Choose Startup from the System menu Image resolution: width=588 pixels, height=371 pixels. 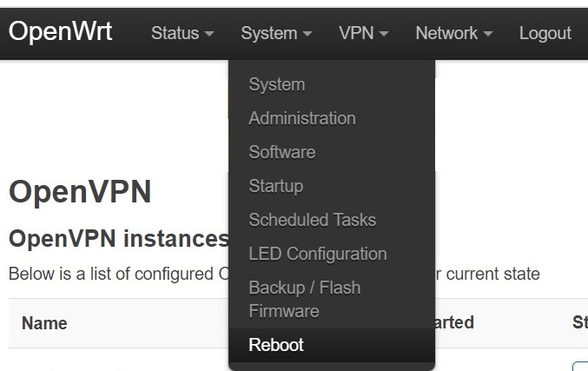[x=275, y=186]
